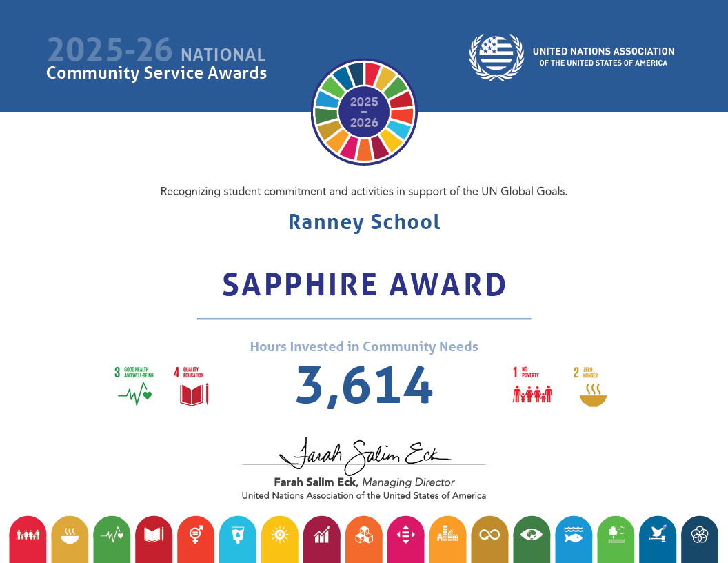Click the orange-red gender equality tile

coord(196,540)
